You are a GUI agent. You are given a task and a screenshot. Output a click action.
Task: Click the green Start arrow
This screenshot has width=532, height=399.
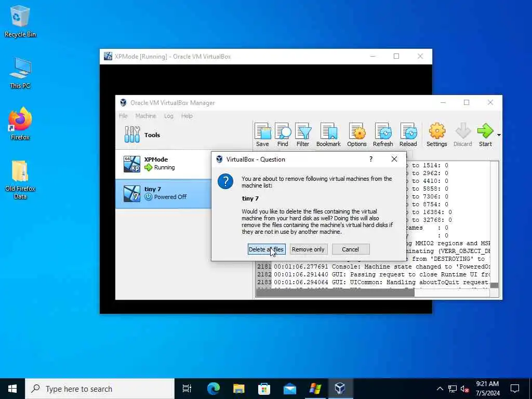485,135
